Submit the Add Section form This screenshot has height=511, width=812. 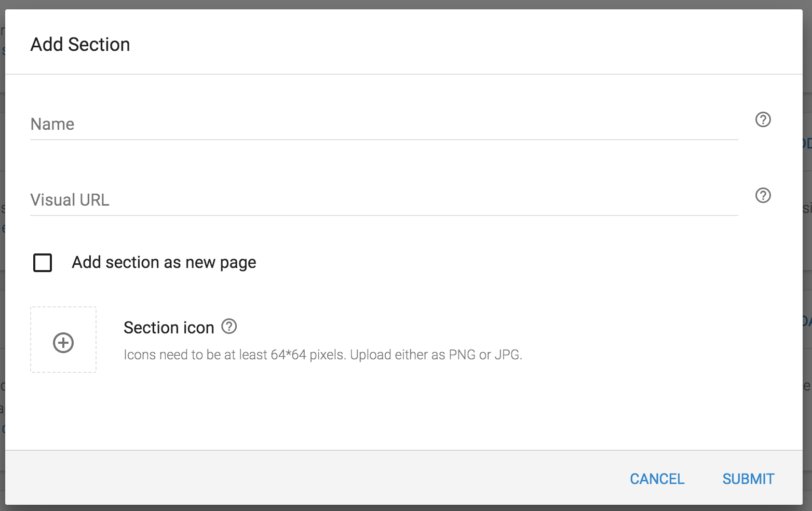[x=748, y=479]
